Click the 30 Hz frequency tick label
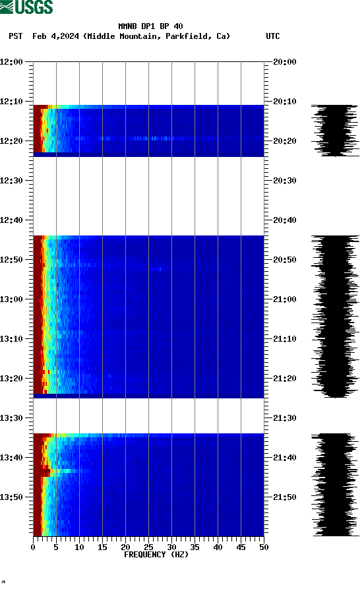This screenshot has height=589, width=364. tap(171, 547)
